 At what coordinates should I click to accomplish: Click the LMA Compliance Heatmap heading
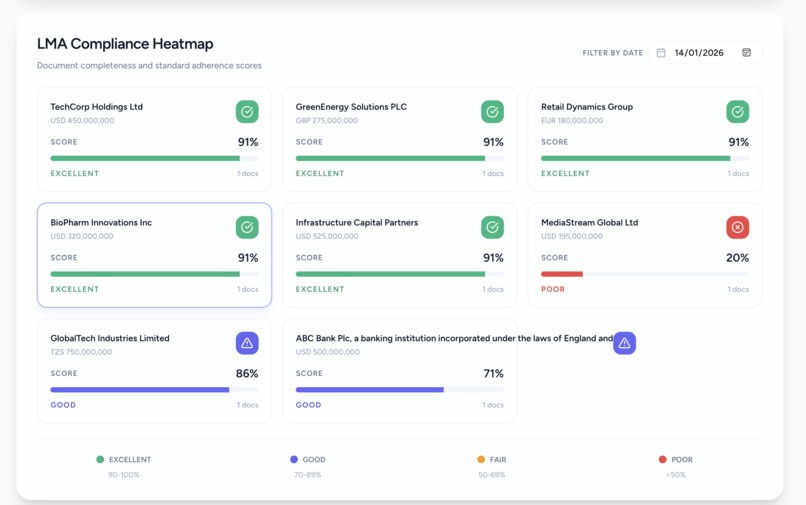125,44
